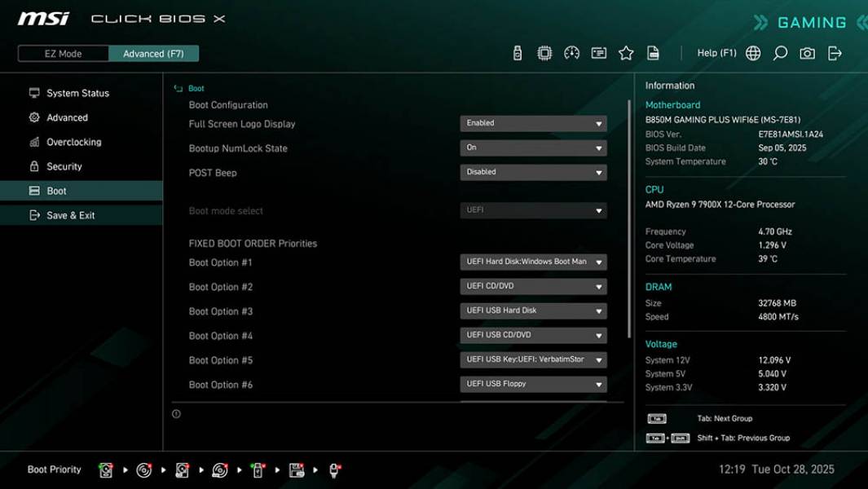The height and width of the screenshot is (489, 868).
Task: Click the BIOS log document icon
Action: [654, 52]
